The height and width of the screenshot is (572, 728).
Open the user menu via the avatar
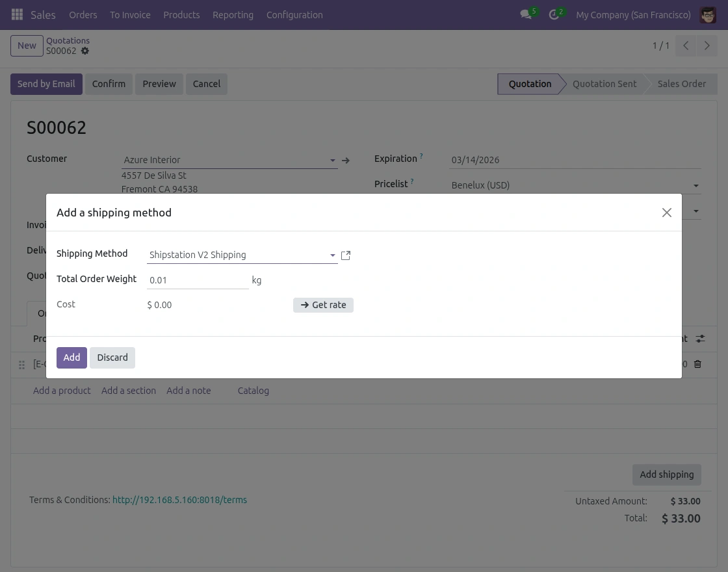click(x=708, y=14)
